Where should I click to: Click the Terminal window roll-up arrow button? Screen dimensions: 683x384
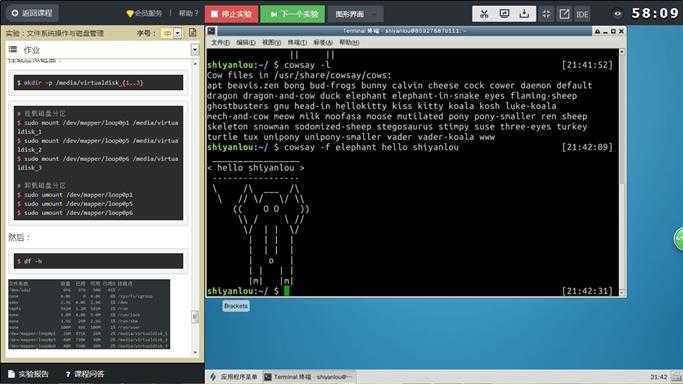point(598,31)
